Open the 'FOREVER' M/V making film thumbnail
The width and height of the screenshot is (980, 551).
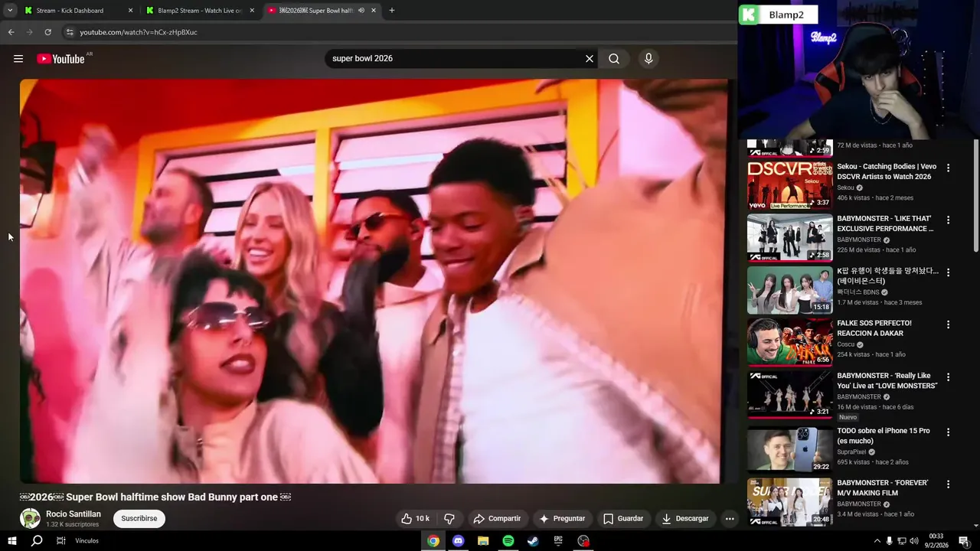pos(790,502)
